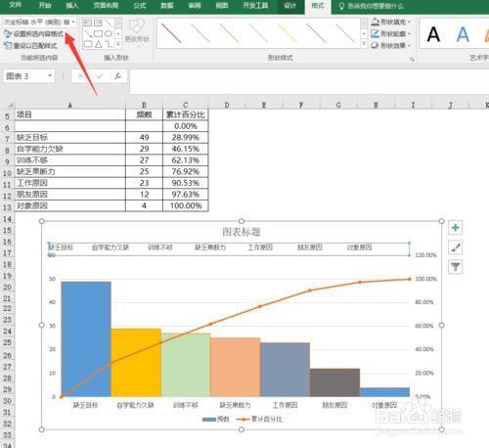
Task: Open the Shape Fill (形状填充) dropdown
Action: pyautogui.click(x=390, y=22)
